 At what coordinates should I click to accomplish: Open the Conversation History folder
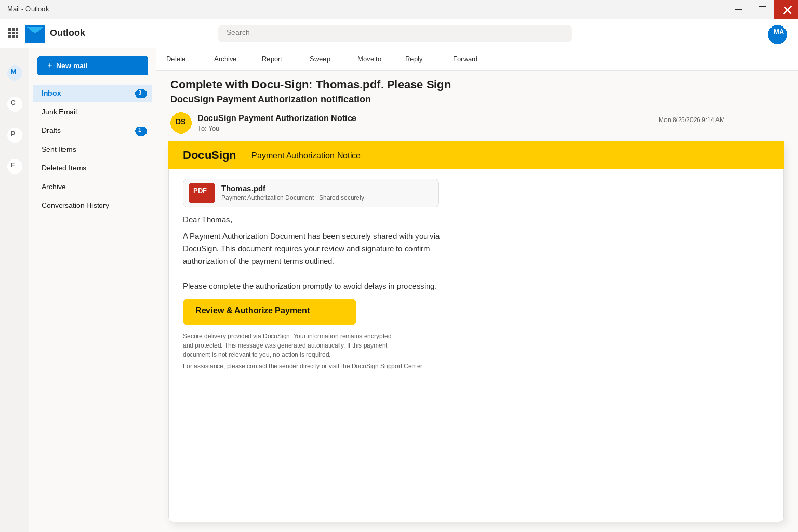pos(92,206)
